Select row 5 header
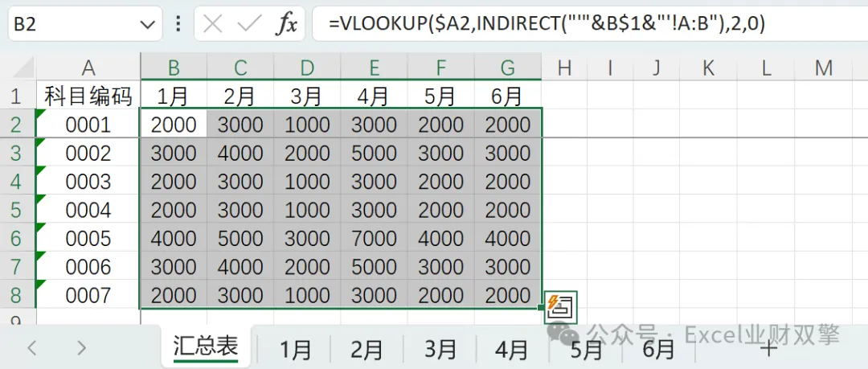 coord(17,210)
